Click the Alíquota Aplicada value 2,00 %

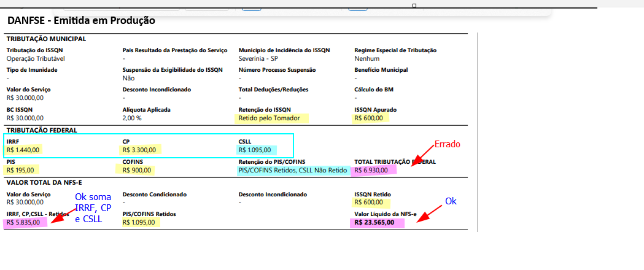pyautogui.click(x=132, y=118)
